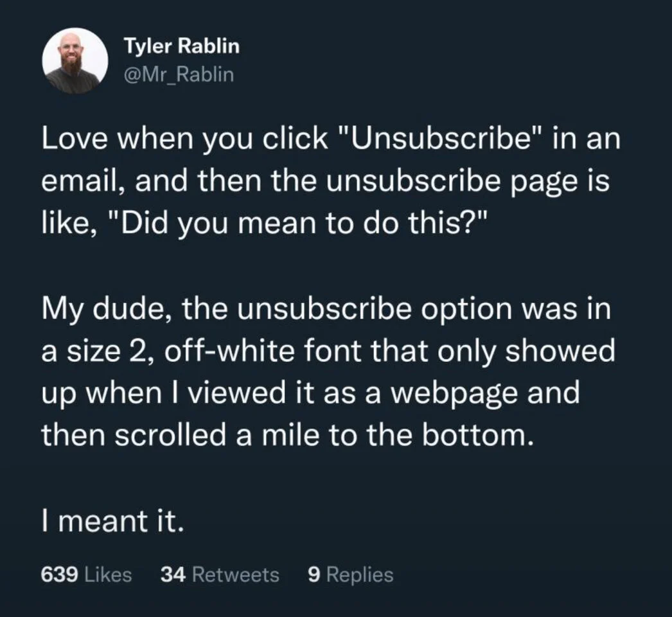The image size is (672, 617).
Task: Click the word "webpage" in the tweet
Action: coord(446,393)
